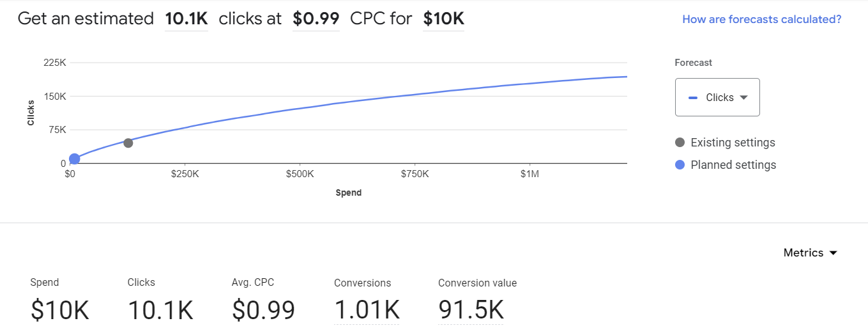Image resolution: width=868 pixels, height=330 pixels.
Task: Click the blue dot beside Planned settings legend
Action: [x=680, y=165]
